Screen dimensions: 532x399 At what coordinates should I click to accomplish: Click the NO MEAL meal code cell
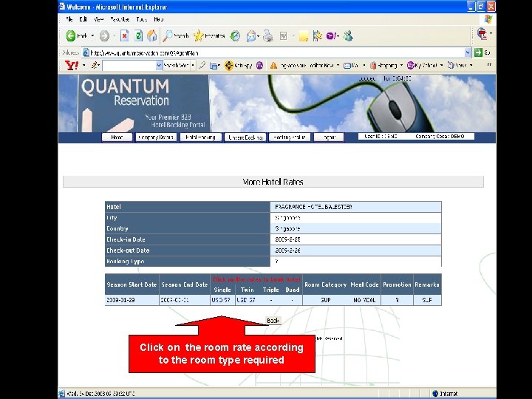tap(364, 300)
